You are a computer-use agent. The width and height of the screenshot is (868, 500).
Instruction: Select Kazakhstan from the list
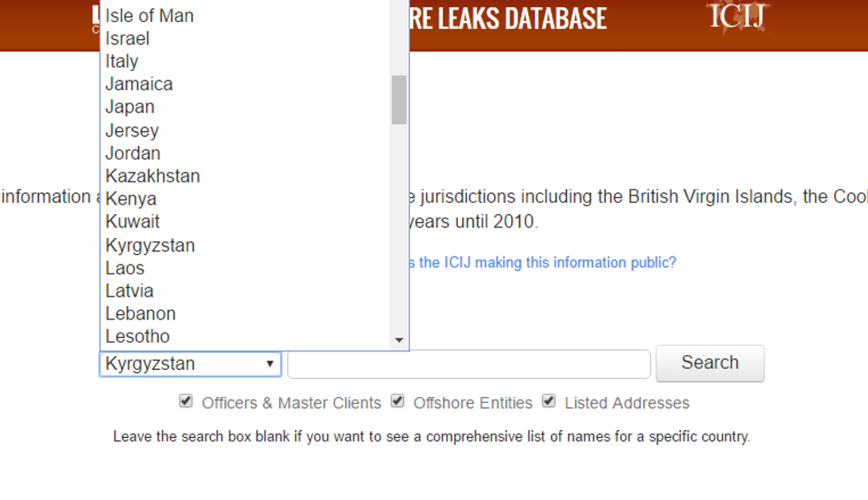coord(152,176)
